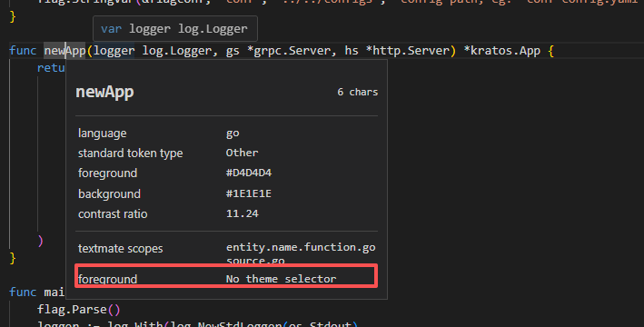Click the 'textmate scopes' label

coord(120,249)
